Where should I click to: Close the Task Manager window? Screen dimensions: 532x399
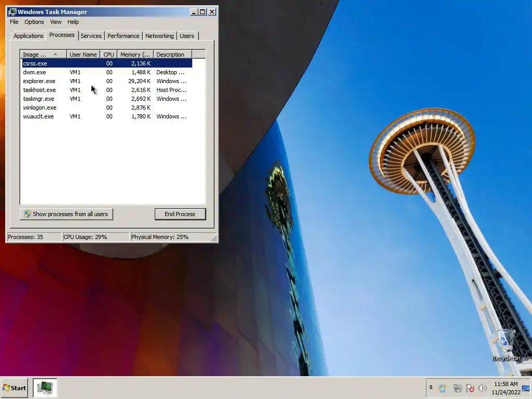click(212, 12)
